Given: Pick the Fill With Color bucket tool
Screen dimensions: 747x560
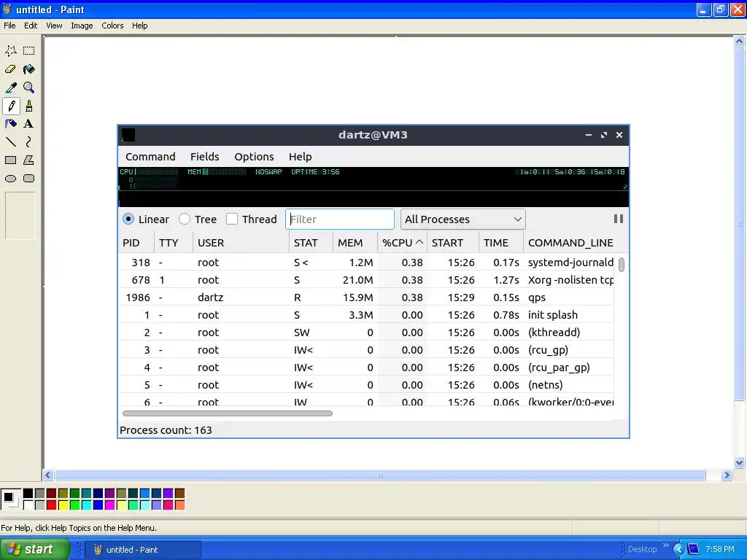Looking at the screenshot, I should tap(29, 69).
